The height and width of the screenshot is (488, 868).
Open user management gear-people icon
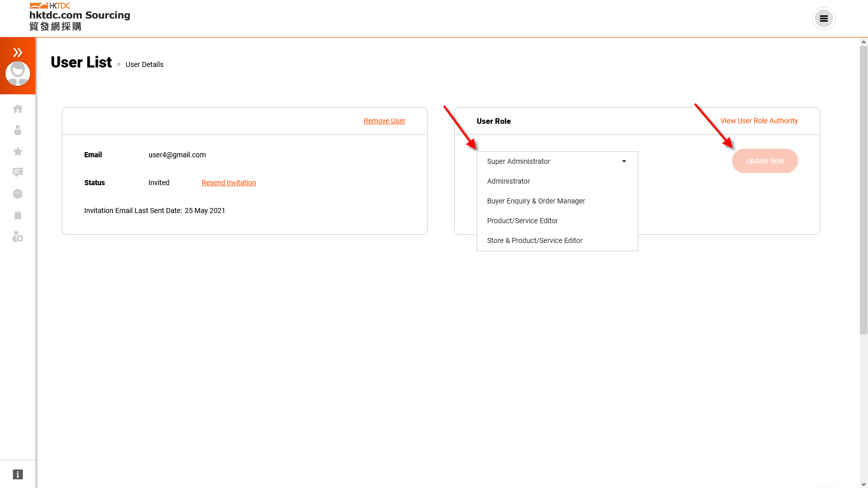(x=18, y=237)
